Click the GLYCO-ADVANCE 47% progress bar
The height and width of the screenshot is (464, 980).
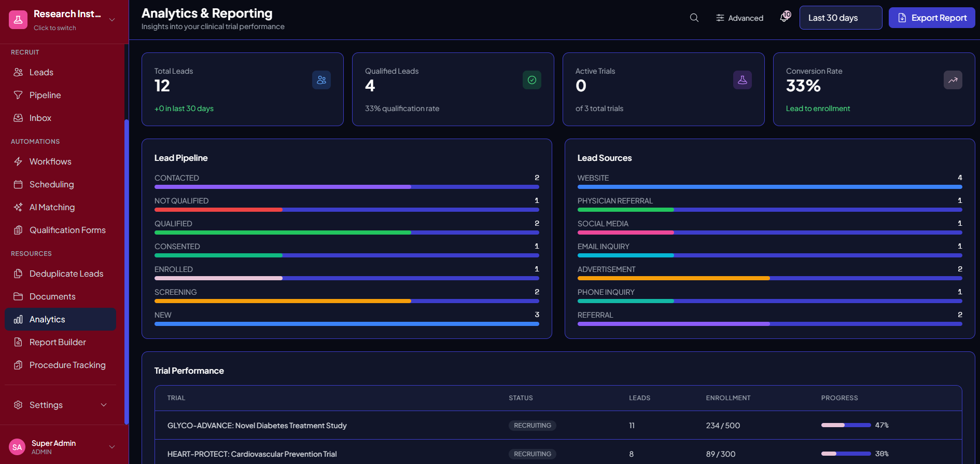click(846, 425)
